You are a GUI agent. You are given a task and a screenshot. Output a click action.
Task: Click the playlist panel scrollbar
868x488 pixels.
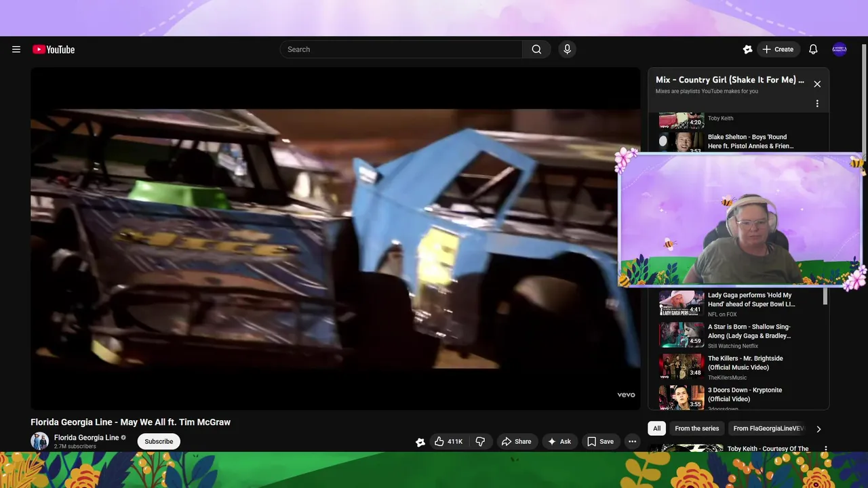825,296
